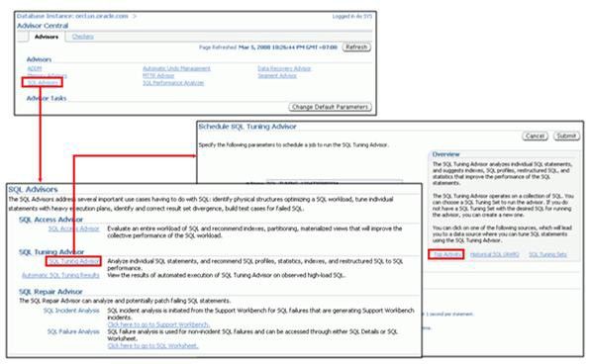Open the SQL Performance Analyzer link

173,83
